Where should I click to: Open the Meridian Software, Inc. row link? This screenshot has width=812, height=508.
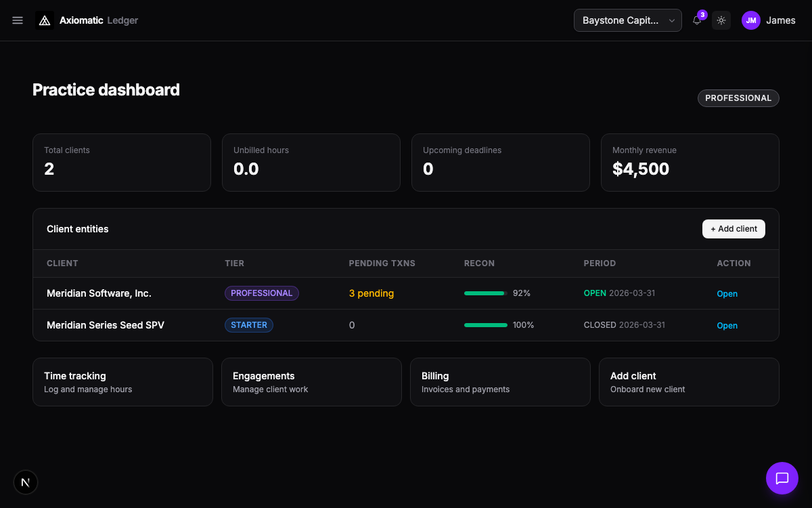(727, 294)
